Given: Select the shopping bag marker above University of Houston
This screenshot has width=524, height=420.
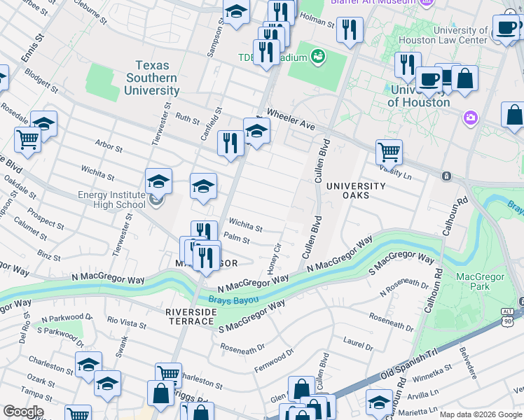Looking at the screenshot, I should pos(464,80).
